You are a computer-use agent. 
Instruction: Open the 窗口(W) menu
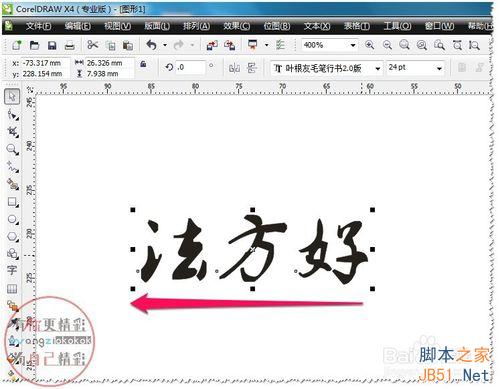[x=439, y=26]
